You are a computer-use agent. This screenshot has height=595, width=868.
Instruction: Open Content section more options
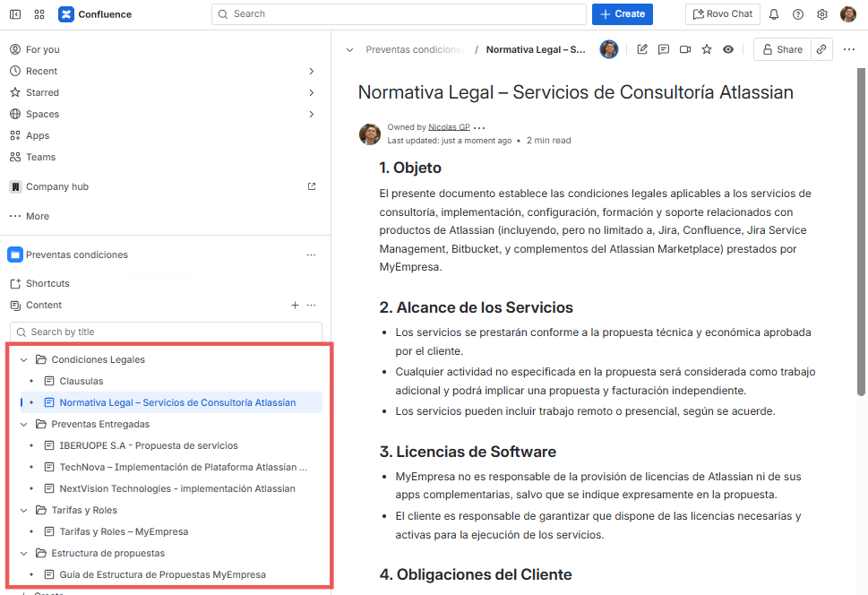pos(311,306)
